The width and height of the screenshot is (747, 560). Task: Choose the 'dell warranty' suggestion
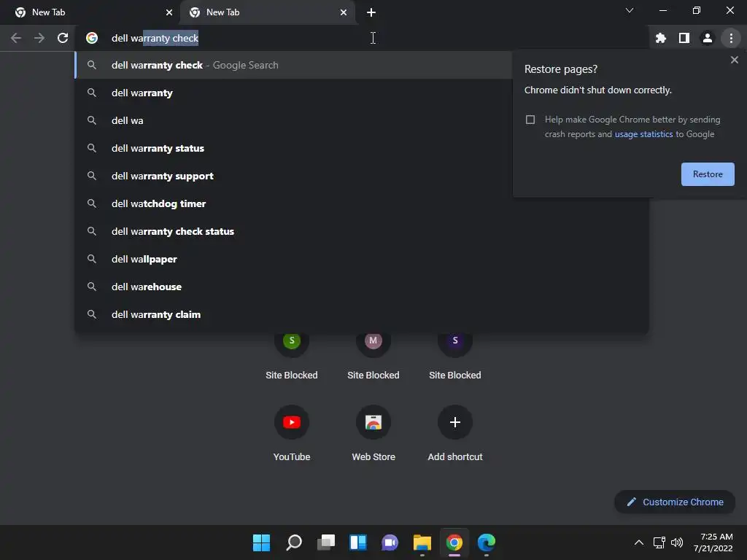(293, 93)
